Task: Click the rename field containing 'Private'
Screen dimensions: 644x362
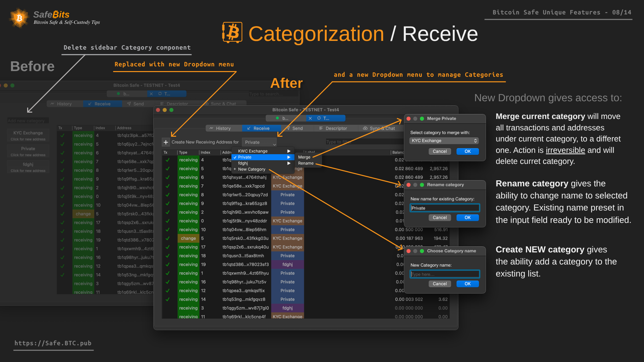Action: 445,208
